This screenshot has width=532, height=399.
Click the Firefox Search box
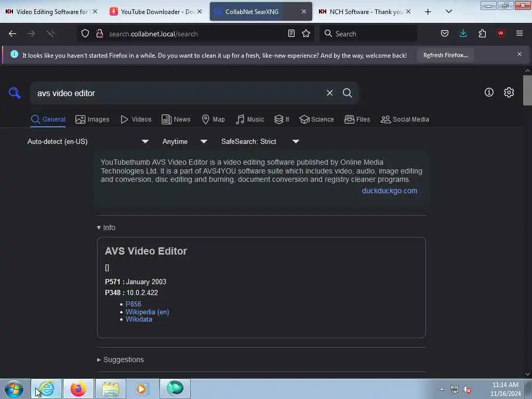pyautogui.click(x=368, y=34)
